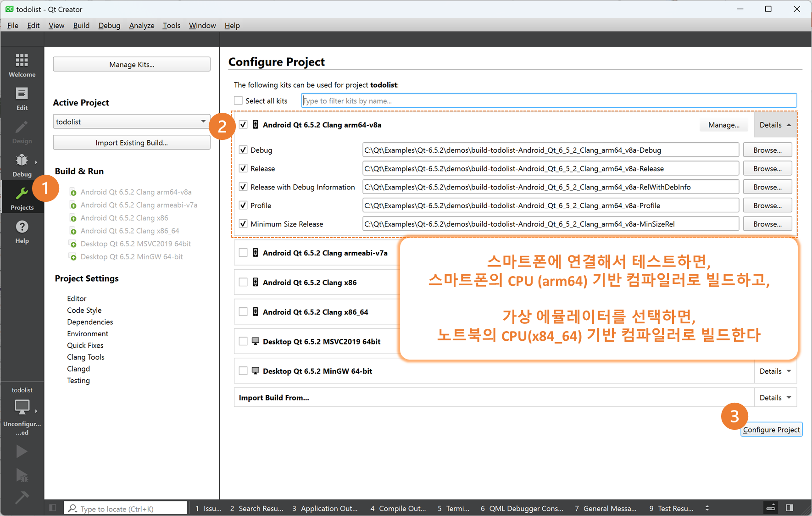
Task: Toggle the right sidebar icon in status bar
Action: 790,508
